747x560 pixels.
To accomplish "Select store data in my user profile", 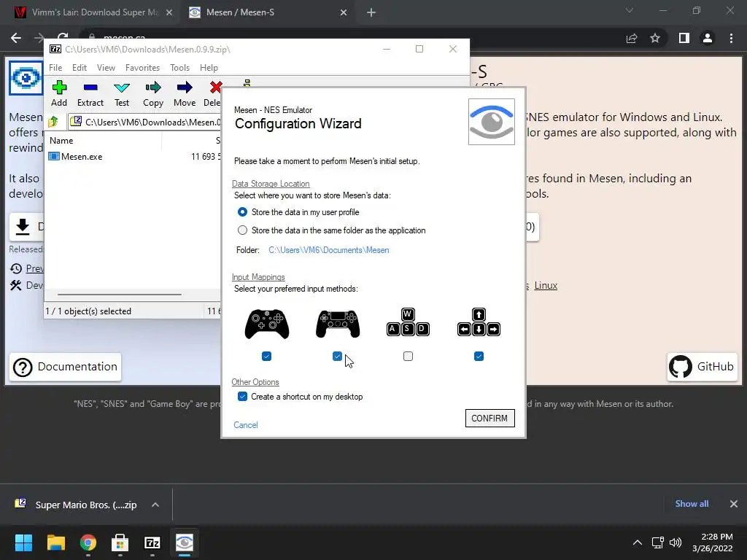I will click(x=242, y=212).
